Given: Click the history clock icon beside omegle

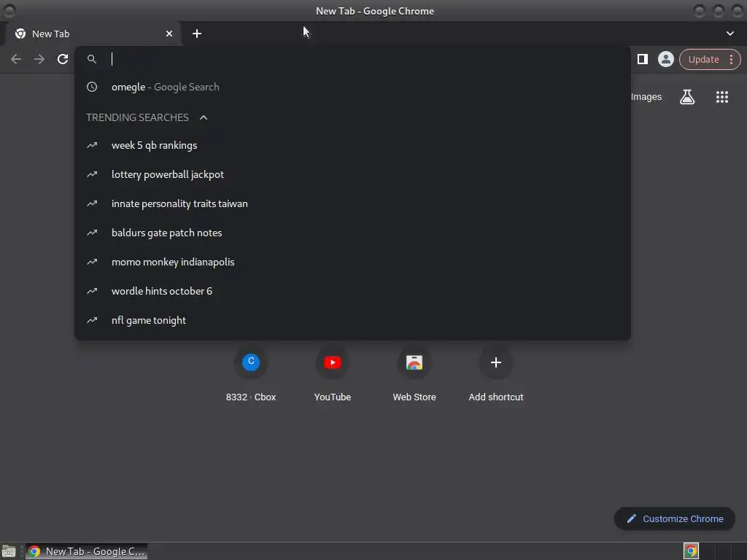Looking at the screenshot, I should (x=92, y=87).
